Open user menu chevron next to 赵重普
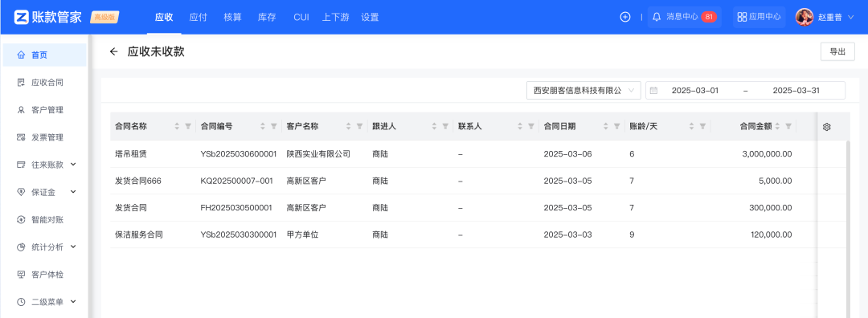 pyautogui.click(x=851, y=17)
